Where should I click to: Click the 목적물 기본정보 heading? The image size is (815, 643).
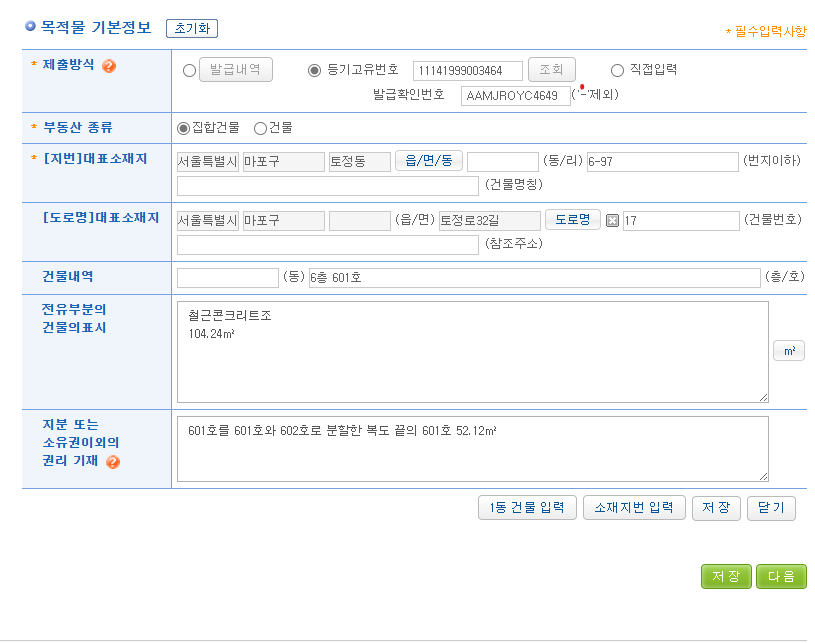[x=96, y=27]
